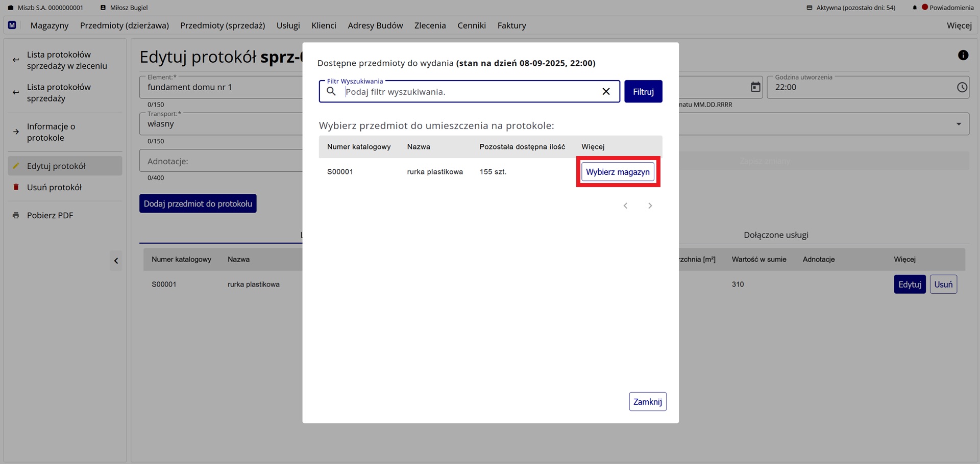Viewport: 980px width, 464px height.
Task: Collapse the sidebar with left chevron
Action: [116, 261]
